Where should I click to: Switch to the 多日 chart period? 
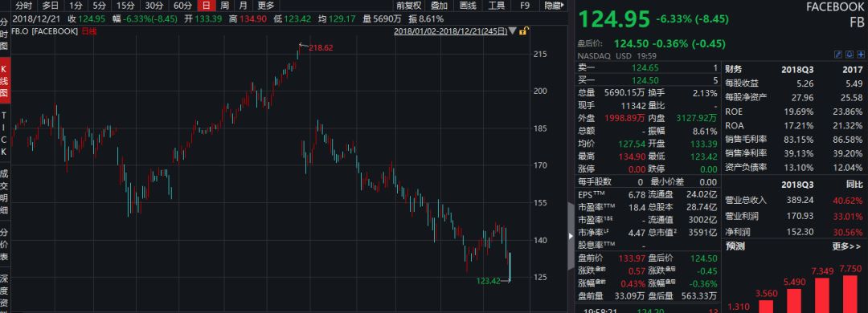coord(51,6)
